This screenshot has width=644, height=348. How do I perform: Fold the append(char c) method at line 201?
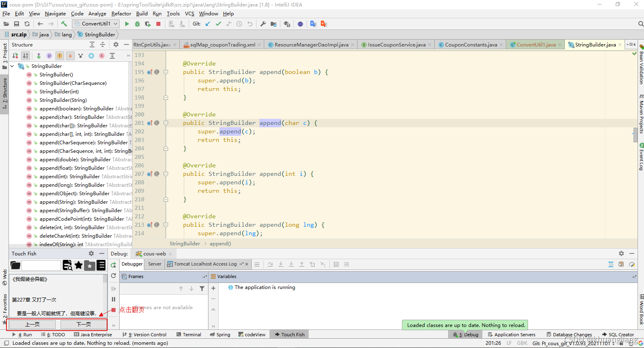click(x=166, y=123)
